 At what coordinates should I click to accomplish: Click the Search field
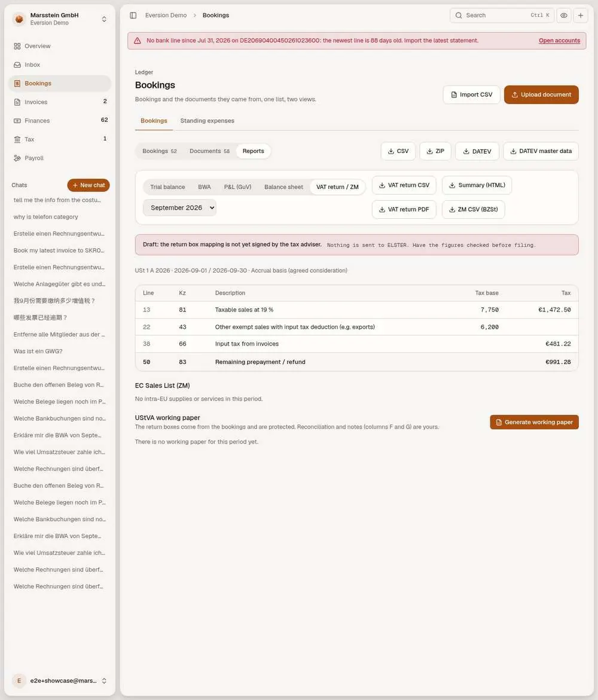(x=502, y=15)
